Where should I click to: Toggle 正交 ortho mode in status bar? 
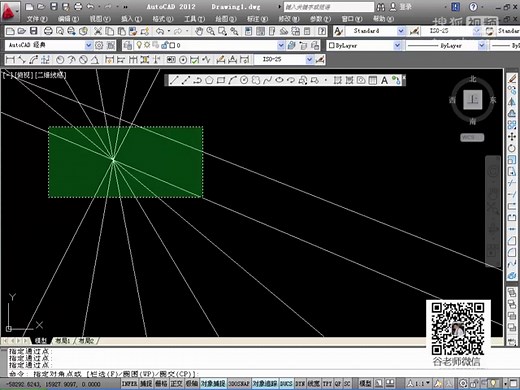coord(177,384)
